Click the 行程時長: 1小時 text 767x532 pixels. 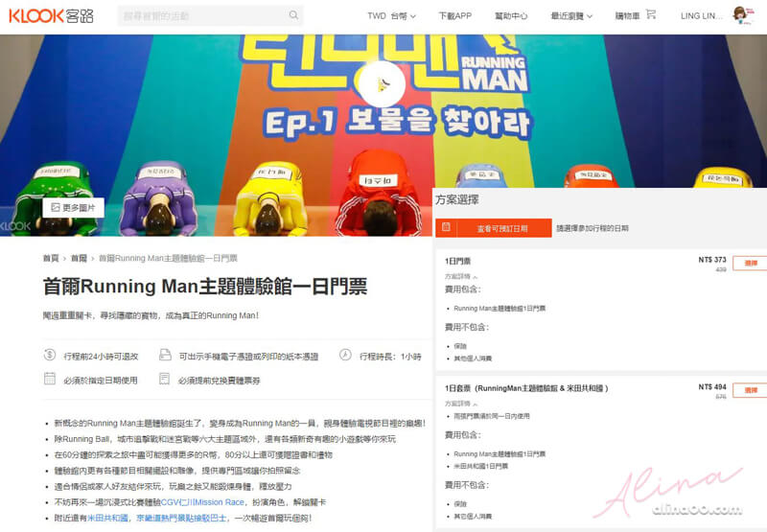point(390,357)
